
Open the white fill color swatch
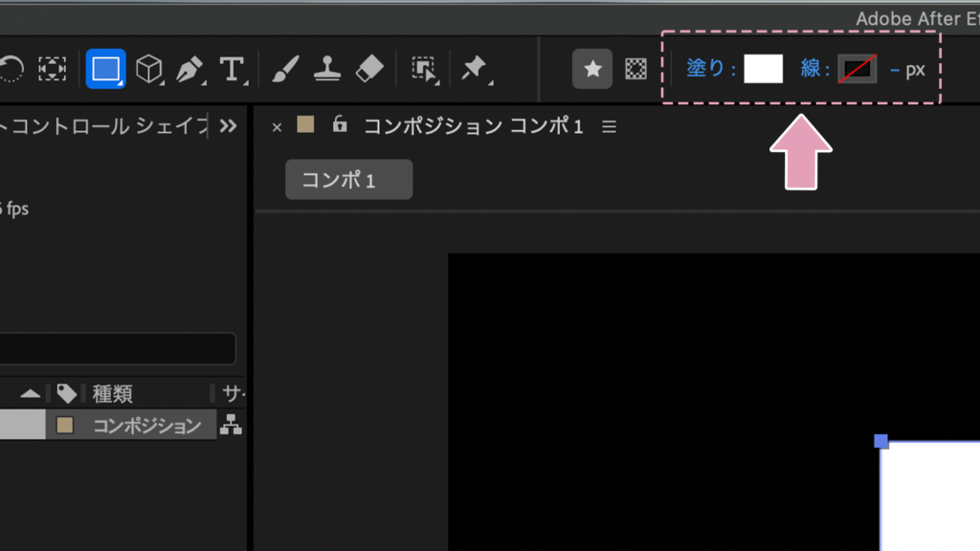(x=763, y=69)
